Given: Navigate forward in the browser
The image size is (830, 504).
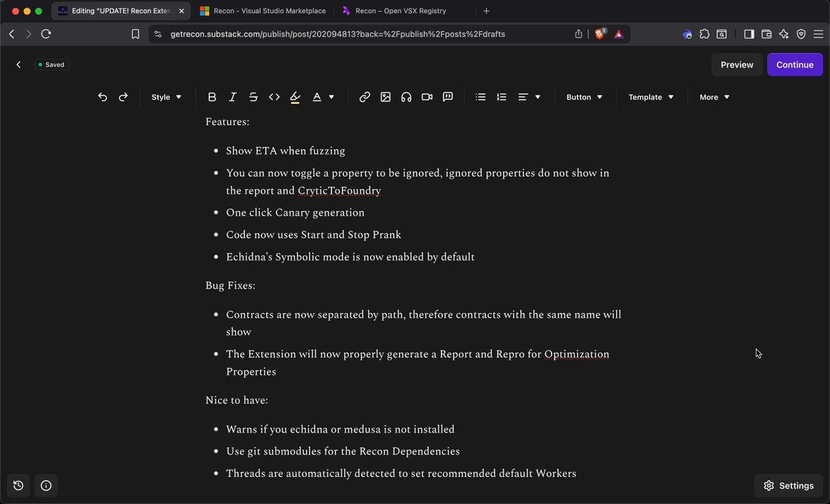Looking at the screenshot, I should point(28,34).
